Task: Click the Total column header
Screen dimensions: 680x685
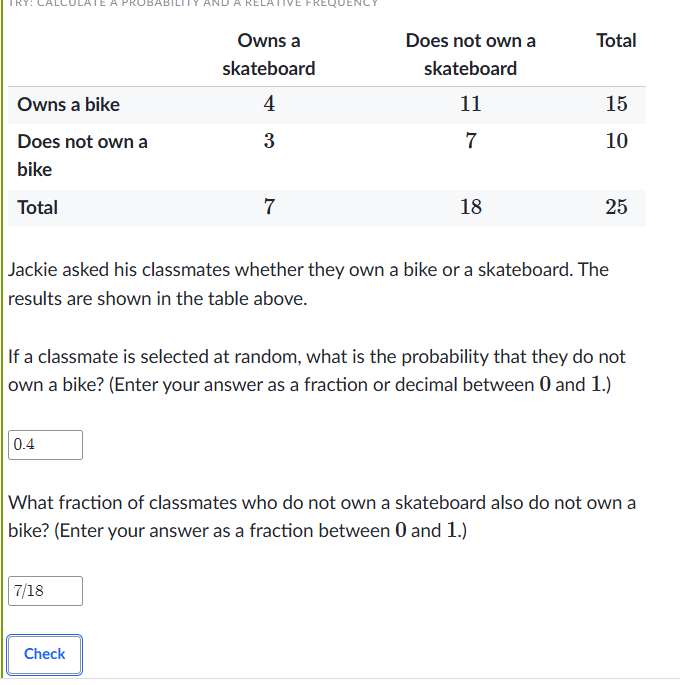Action: (x=615, y=41)
